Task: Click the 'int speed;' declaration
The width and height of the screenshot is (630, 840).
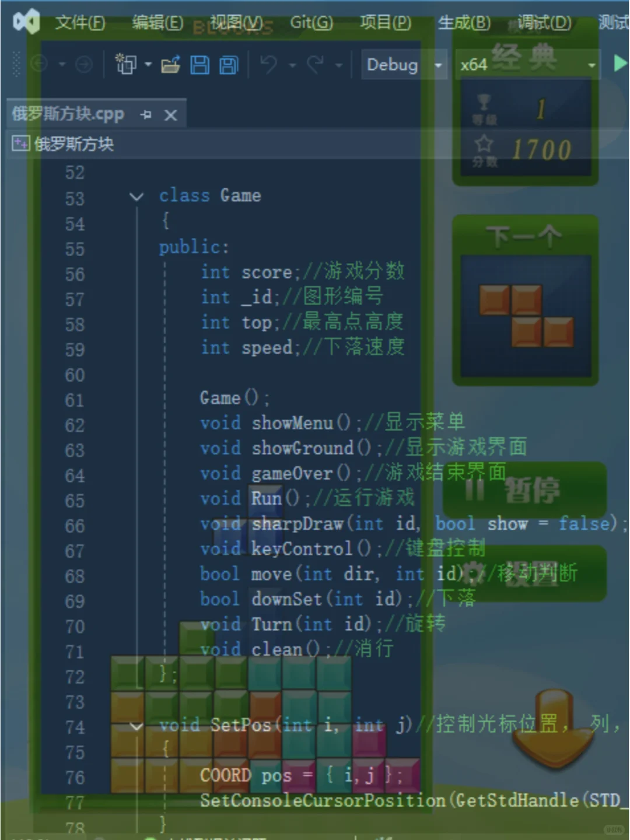Action: coord(250,348)
